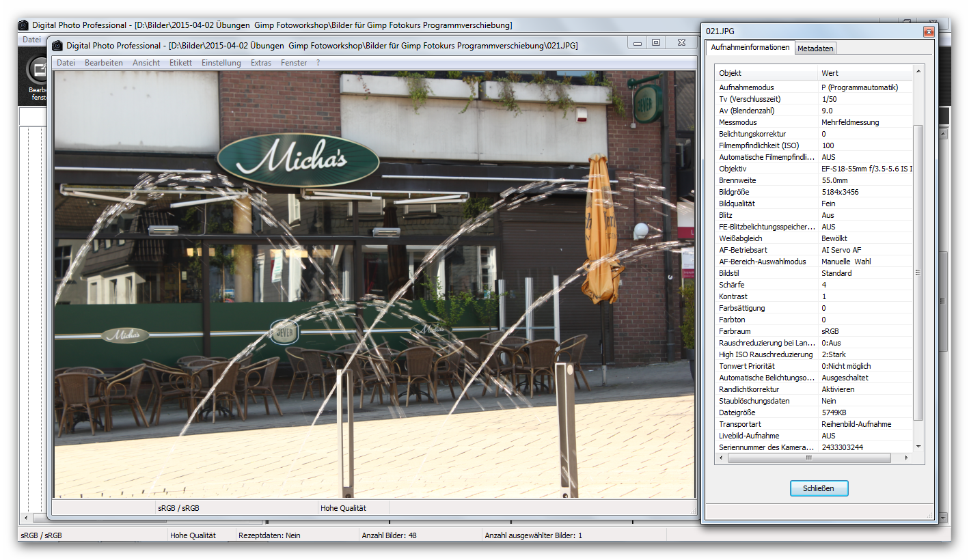Click the Transportart value Reihenbild-Aufnahme
969x560 pixels.
click(x=856, y=424)
